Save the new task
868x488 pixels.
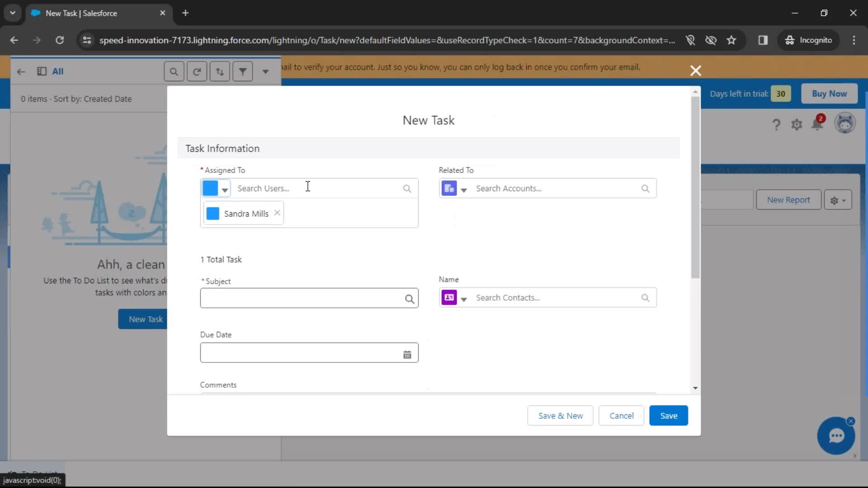click(x=669, y=416)
